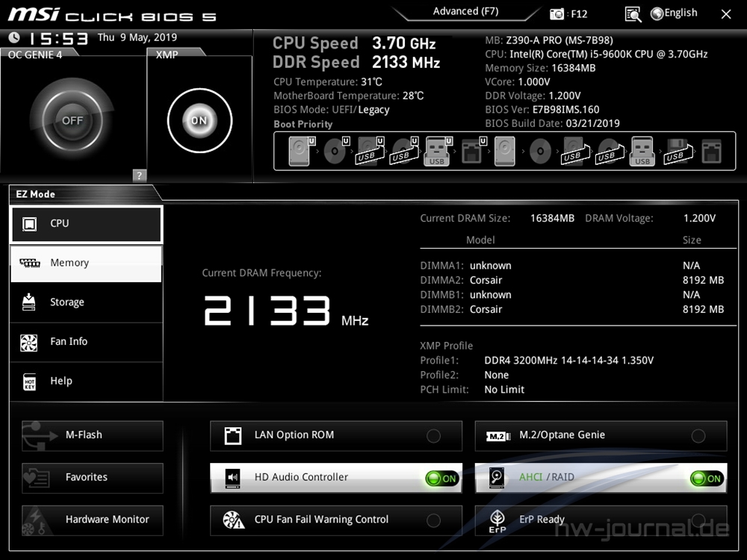747x560 pixels.
Task: Click the M.2 icon for M.2/Optane Genie
Action: click(x=498, y=436)
